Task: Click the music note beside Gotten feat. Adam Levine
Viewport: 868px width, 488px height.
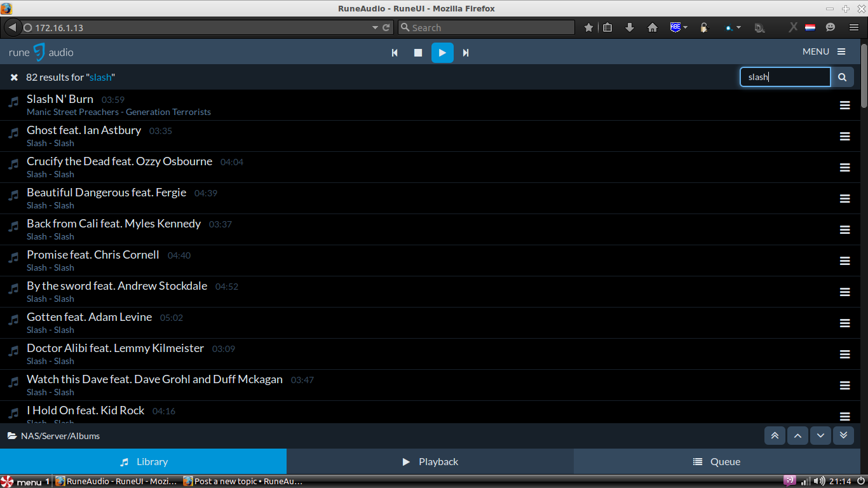Action: [x=13, y=320]
